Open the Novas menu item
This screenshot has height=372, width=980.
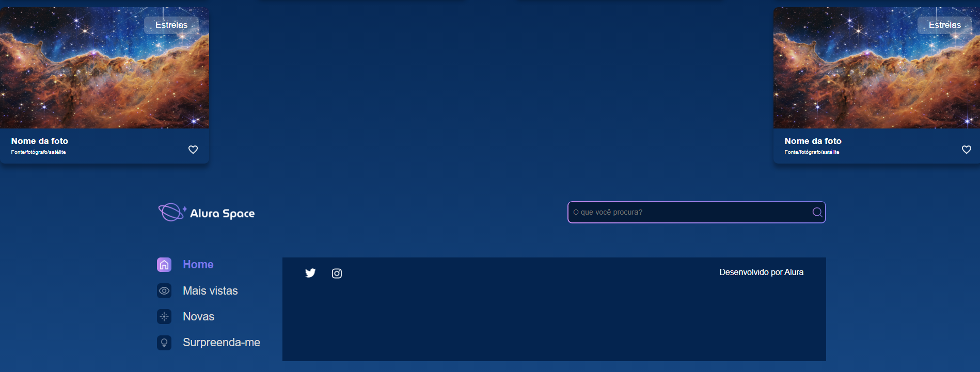point(198,316)
